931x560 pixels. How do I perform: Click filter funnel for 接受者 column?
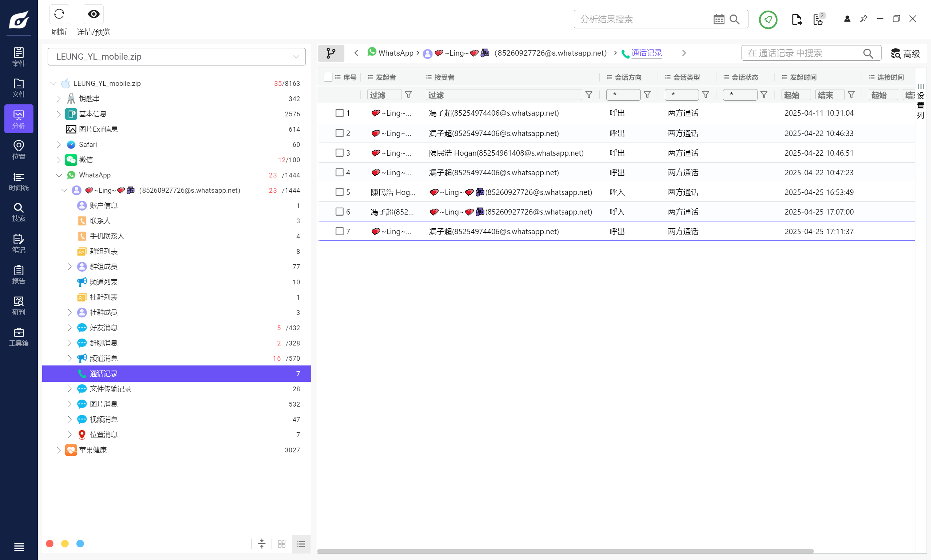click(x=589, y=95)
